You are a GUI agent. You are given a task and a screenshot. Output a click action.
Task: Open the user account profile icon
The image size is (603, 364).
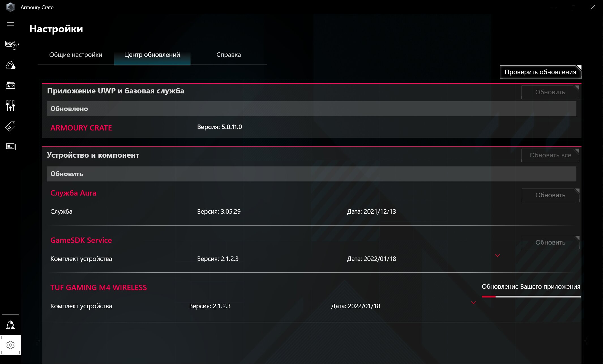(10, 325)
